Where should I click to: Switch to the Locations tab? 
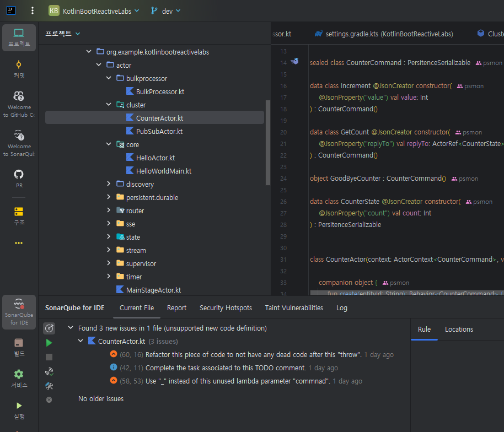459,330
